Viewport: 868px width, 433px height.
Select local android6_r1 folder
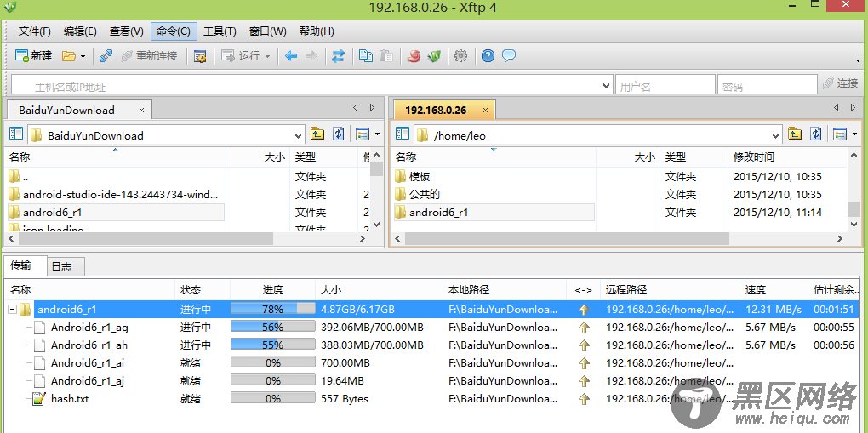tap(115, 212)
